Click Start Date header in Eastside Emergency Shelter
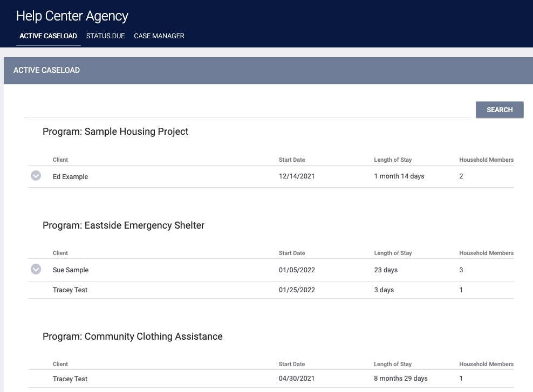The width and height of the screenshot is (533, 392). coord(292,253)
